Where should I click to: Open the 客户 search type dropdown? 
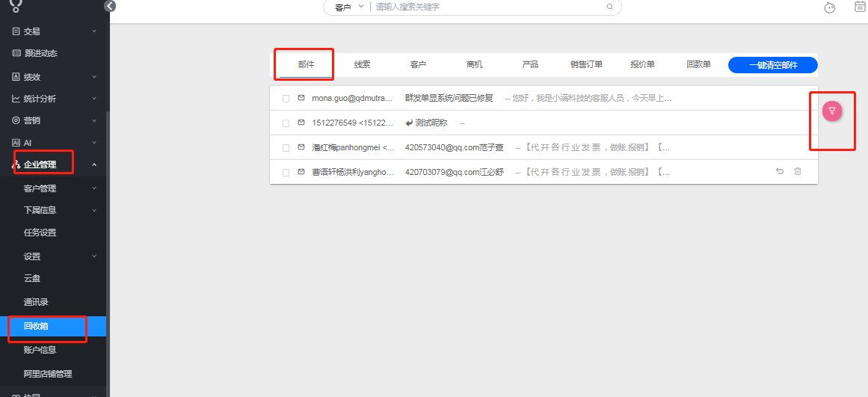349,7
